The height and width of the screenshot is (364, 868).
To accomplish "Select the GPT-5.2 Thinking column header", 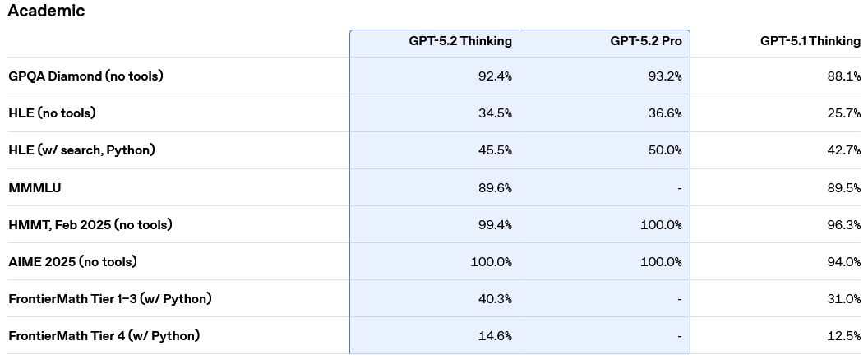I will [460, 41].
